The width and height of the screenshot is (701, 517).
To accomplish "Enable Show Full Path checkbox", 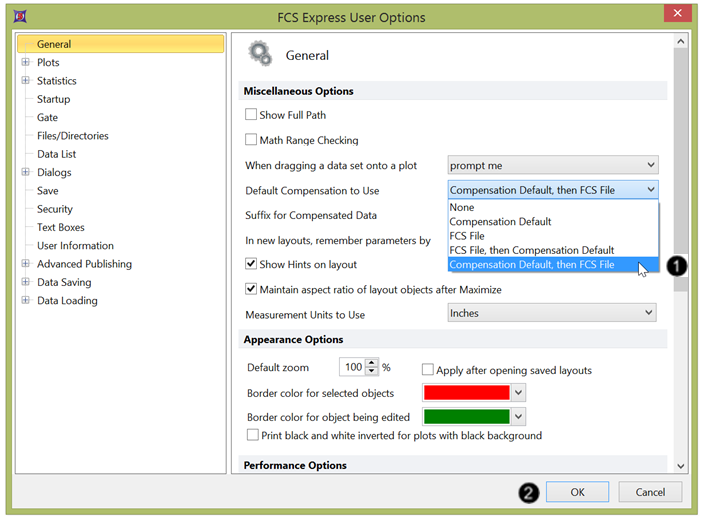I will click(x=251, y=114).
